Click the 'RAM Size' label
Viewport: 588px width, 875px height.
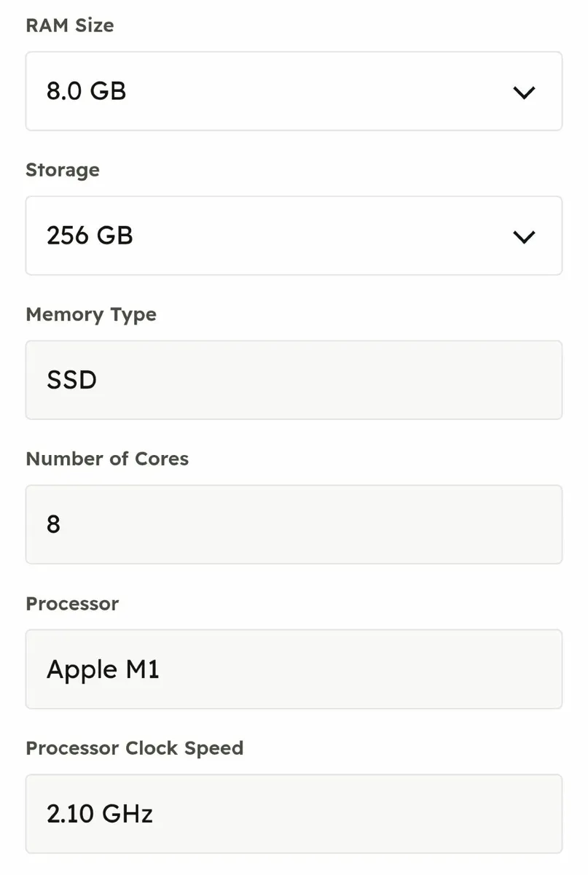point(70,26)
